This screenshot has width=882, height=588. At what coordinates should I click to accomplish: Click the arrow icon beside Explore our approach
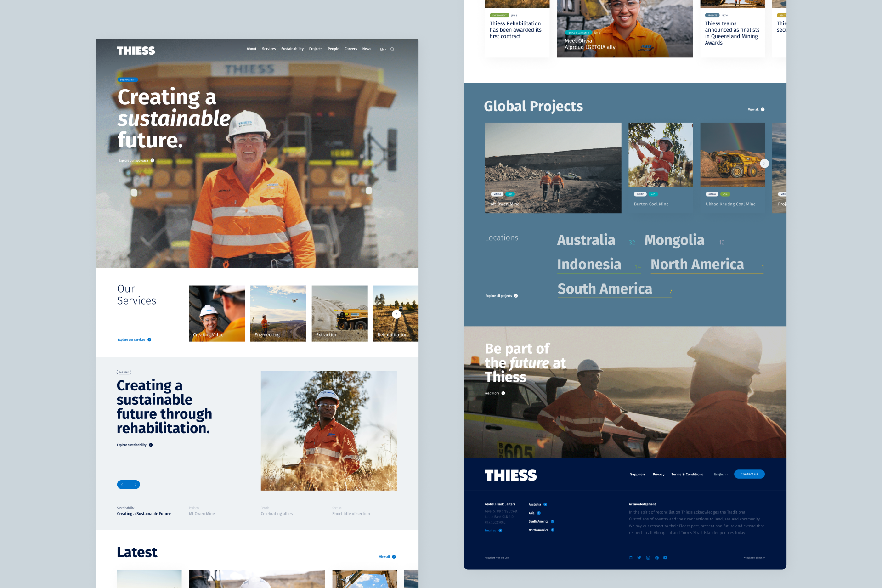[x=152, y=161]
